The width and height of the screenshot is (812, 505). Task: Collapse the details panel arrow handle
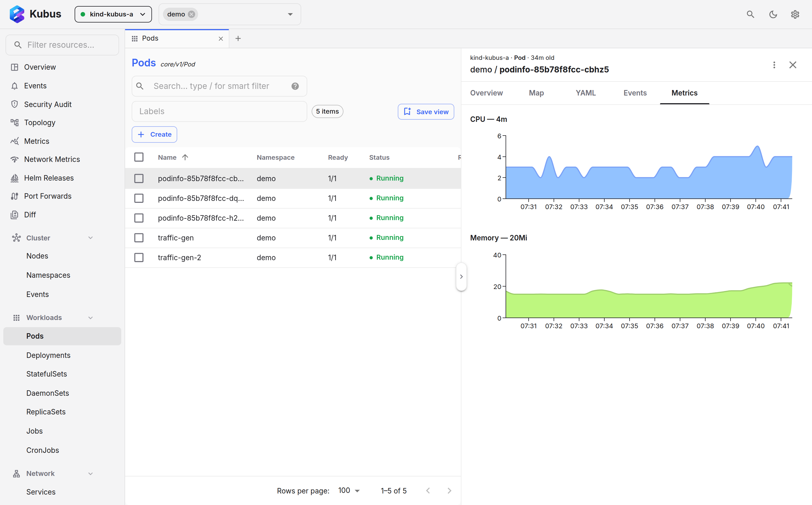point(461,277)
